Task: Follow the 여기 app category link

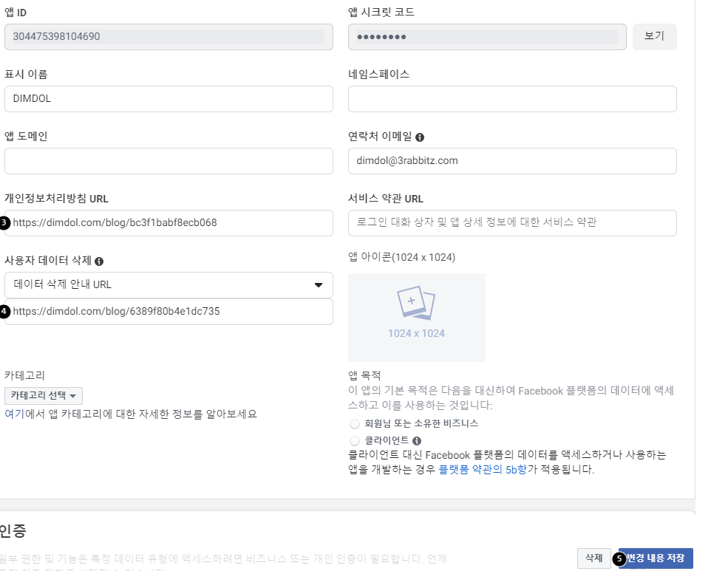Action: tap(15, 414)
